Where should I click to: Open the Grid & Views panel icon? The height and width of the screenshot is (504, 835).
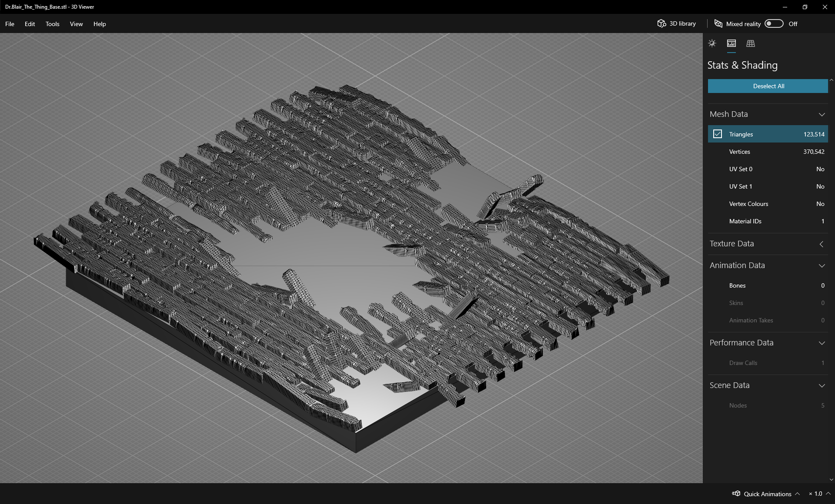coord(751,43)
